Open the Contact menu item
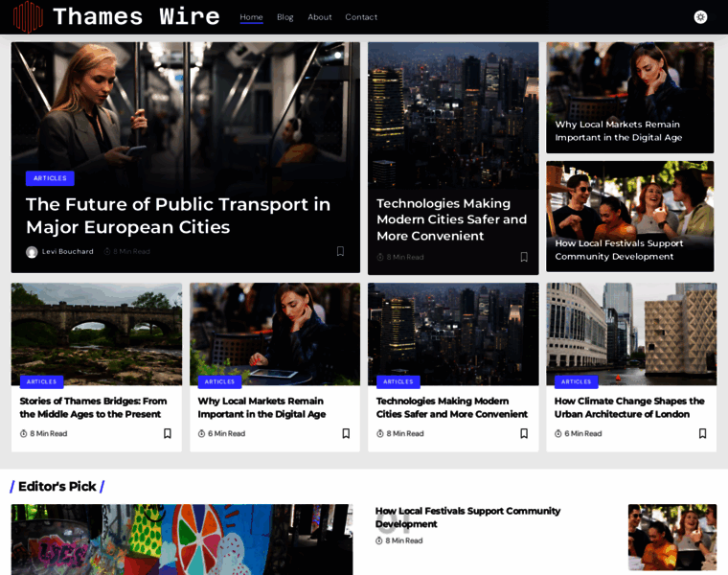 click(361, 17)
